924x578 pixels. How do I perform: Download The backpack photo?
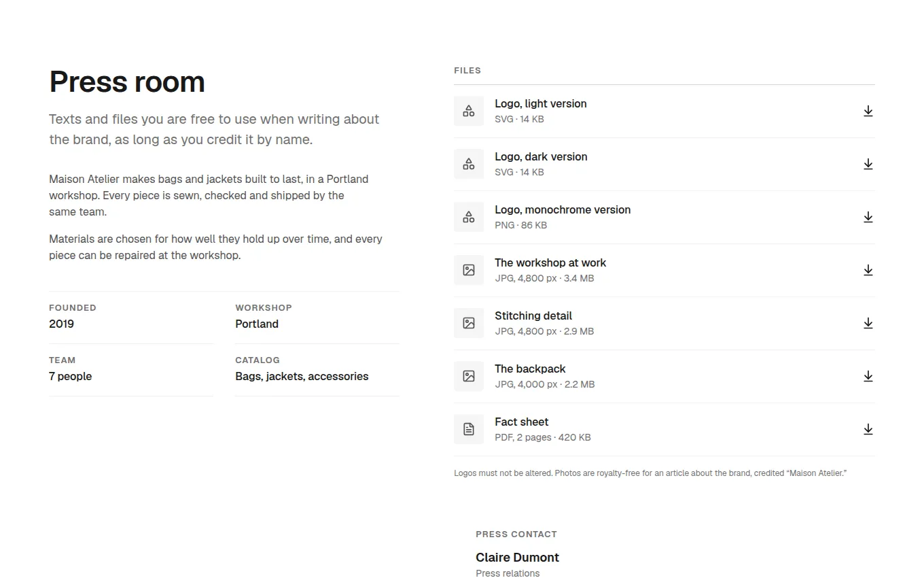pyautogui.click(x=868, y=377)
